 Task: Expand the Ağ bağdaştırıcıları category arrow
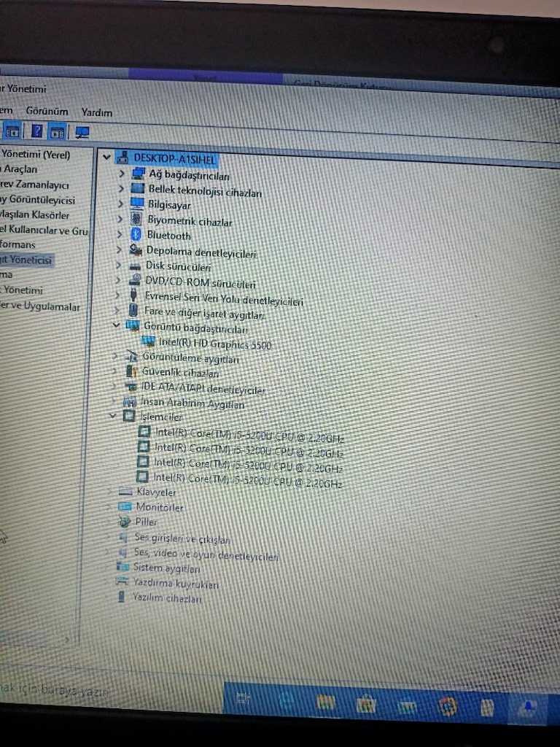122,174
